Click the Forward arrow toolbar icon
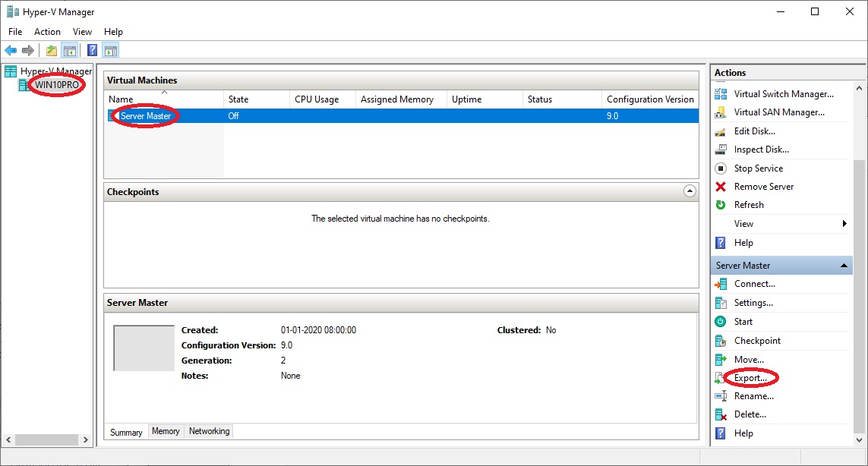Viewport: 868px width, 466px height. 27,51
